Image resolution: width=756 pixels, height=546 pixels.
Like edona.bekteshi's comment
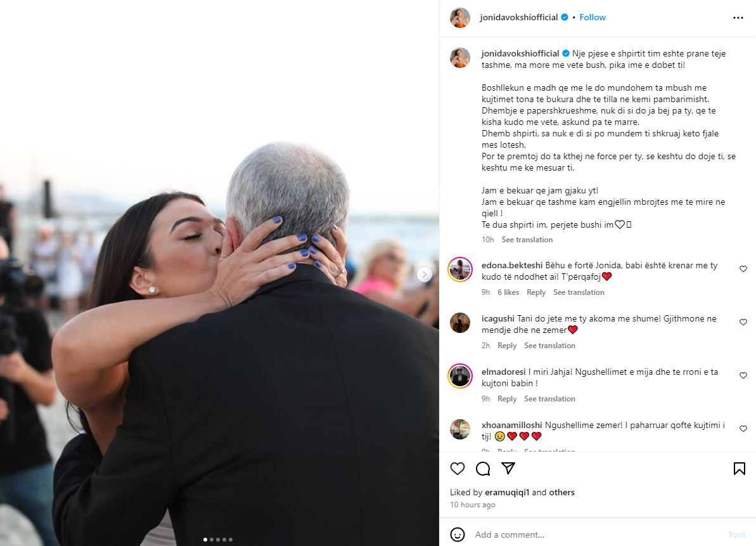(743, 269)
